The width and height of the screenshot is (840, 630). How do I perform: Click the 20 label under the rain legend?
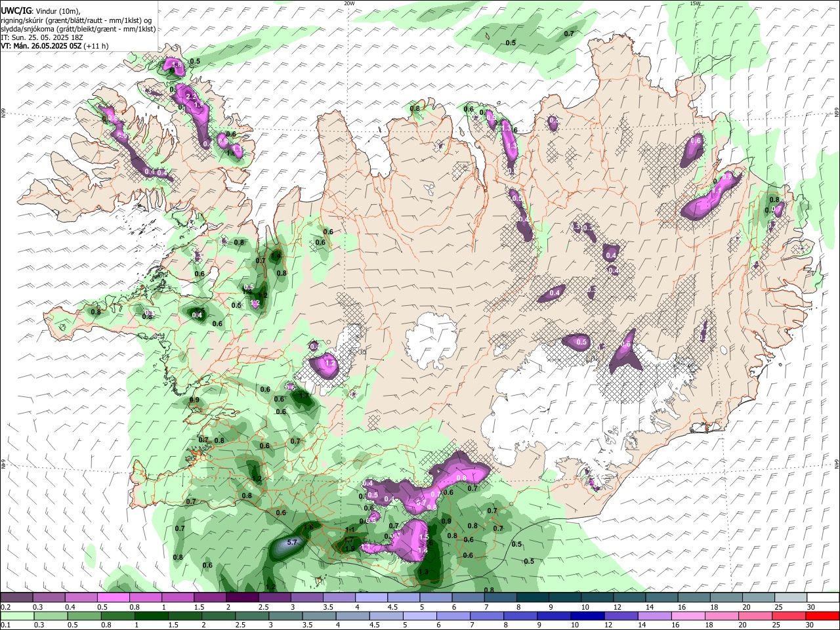[742, 625]
